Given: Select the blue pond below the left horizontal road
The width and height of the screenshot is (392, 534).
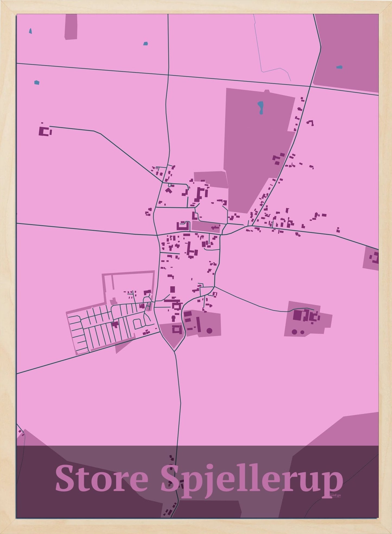Looking at the screenshot, I should 37,82.
